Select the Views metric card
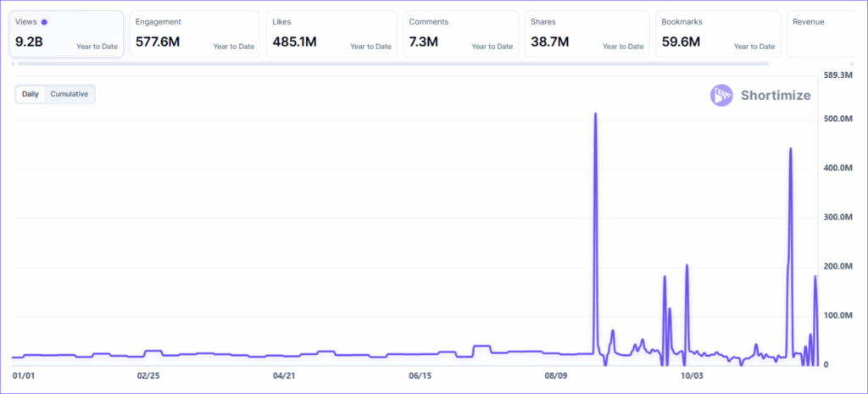868x394 pixels. [x=66, y=34]
